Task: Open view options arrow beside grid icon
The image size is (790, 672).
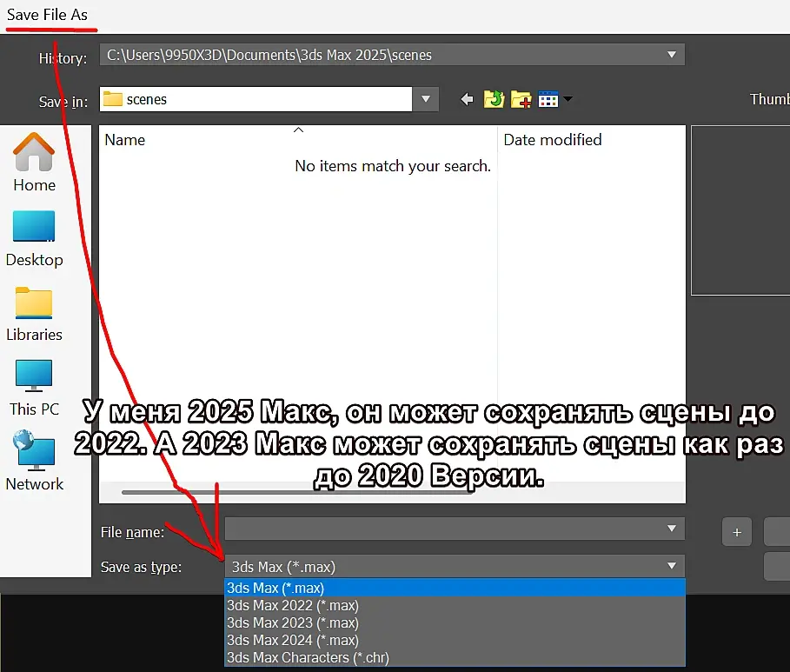Action: pyautogui.click(x=568, y=99)
